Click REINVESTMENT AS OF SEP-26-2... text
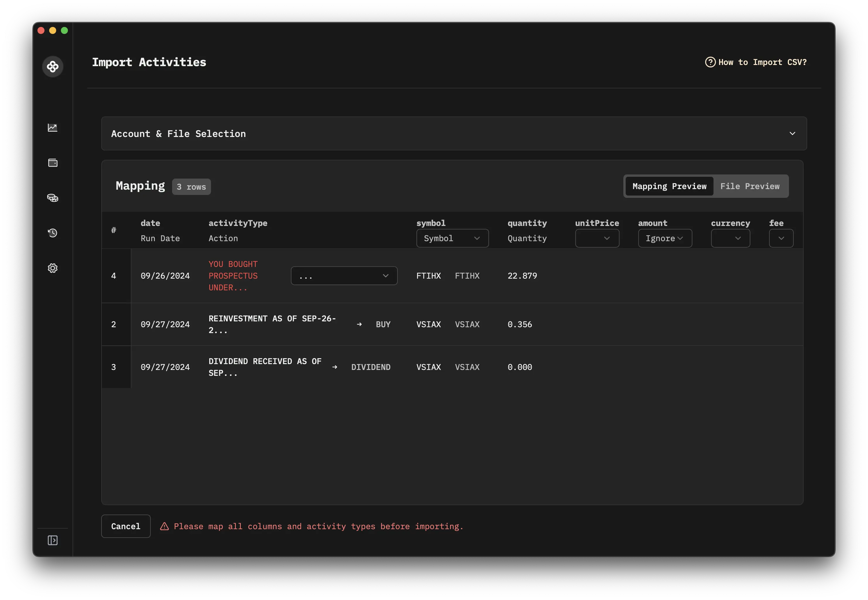Screen dimensions: 868x600 coord(272,324)
